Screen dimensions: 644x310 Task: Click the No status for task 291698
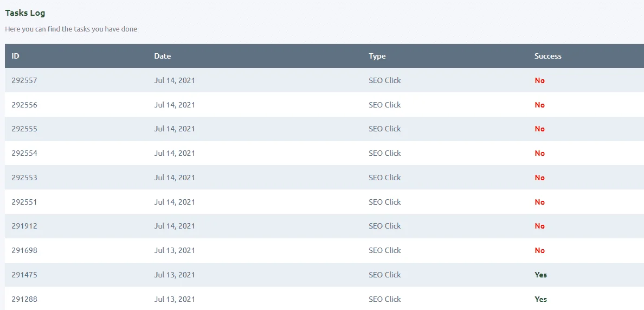click(x=539, y=250)
